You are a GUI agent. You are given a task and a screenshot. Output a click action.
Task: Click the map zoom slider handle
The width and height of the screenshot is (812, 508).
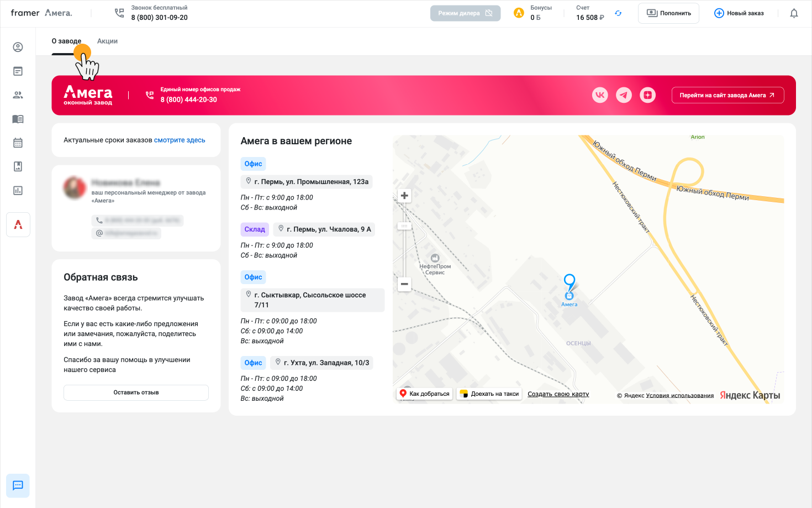click(404, 226)
